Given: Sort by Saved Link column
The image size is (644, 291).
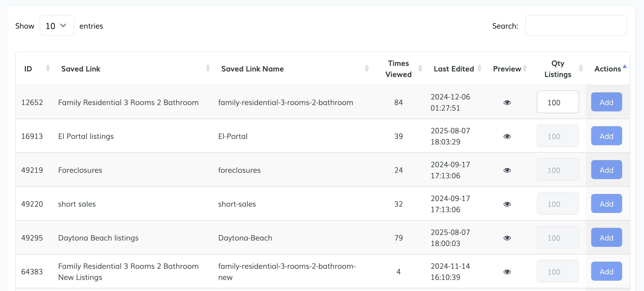Looking at the screenshot, I should pos(81,69).
